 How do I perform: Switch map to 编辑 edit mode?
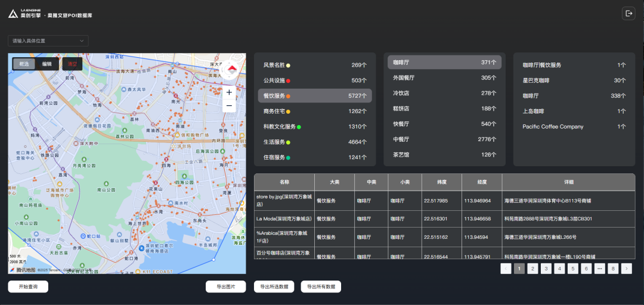[x=47, y=64]
